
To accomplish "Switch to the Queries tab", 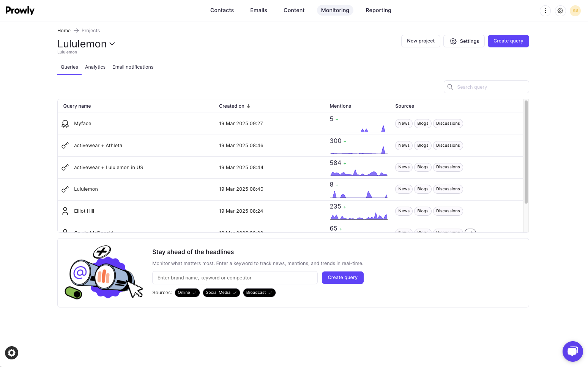I will click(x=69, y=67).
